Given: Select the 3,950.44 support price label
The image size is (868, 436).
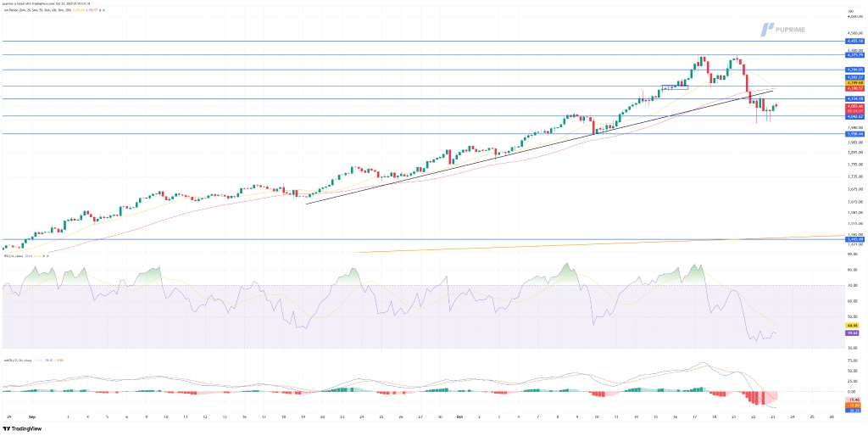Looking at the screenshot, I should 854,133.
